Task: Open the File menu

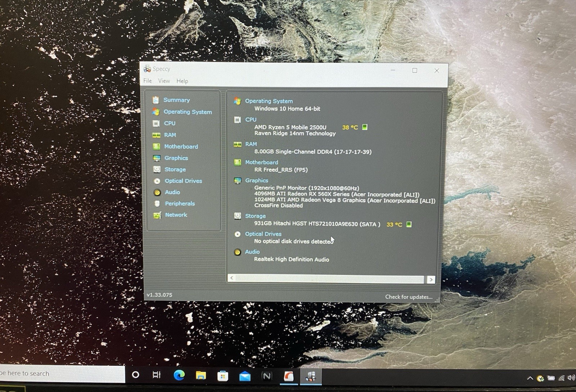Action: click(x=148, y=81)
